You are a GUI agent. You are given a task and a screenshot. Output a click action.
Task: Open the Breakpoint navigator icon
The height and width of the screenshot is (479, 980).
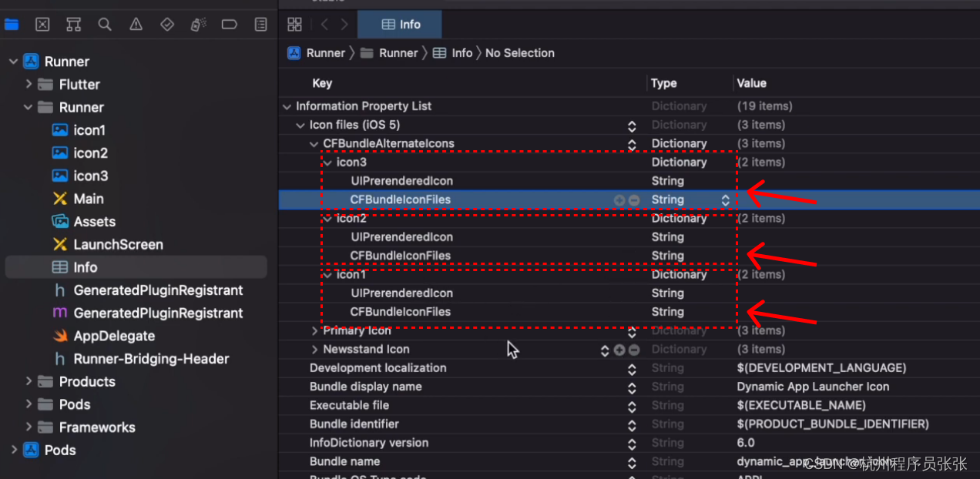point(229,25)
